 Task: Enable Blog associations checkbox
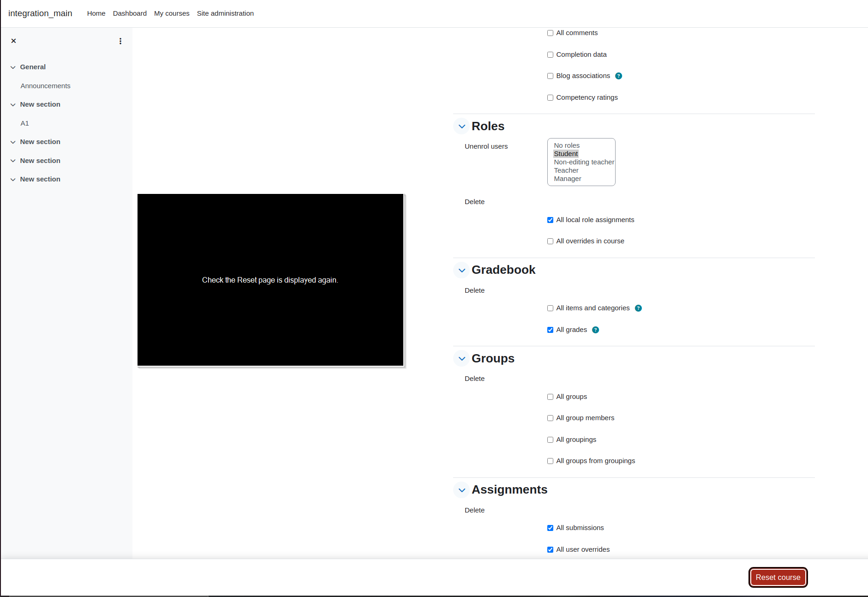click(550, 76)
